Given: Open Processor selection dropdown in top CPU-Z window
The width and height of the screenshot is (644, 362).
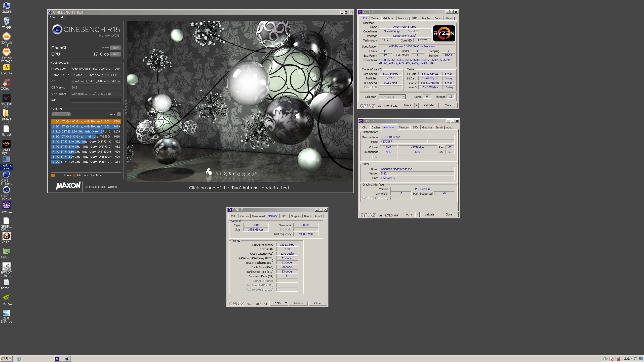Looking at the screenshot, I should [x=392, y=97].
